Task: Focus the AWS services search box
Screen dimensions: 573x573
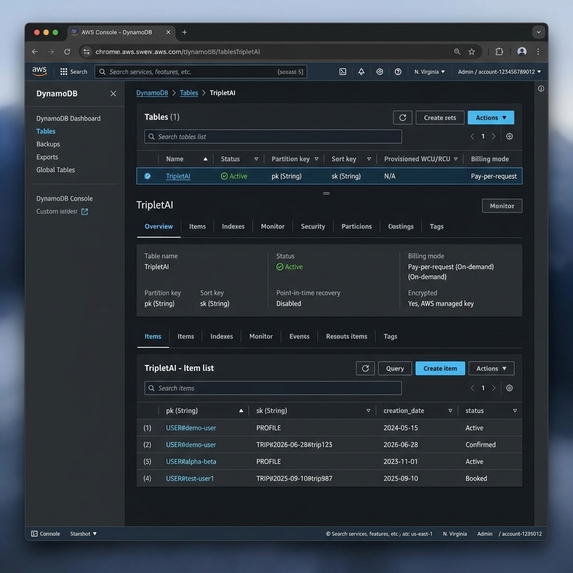Action: (201, 72)
